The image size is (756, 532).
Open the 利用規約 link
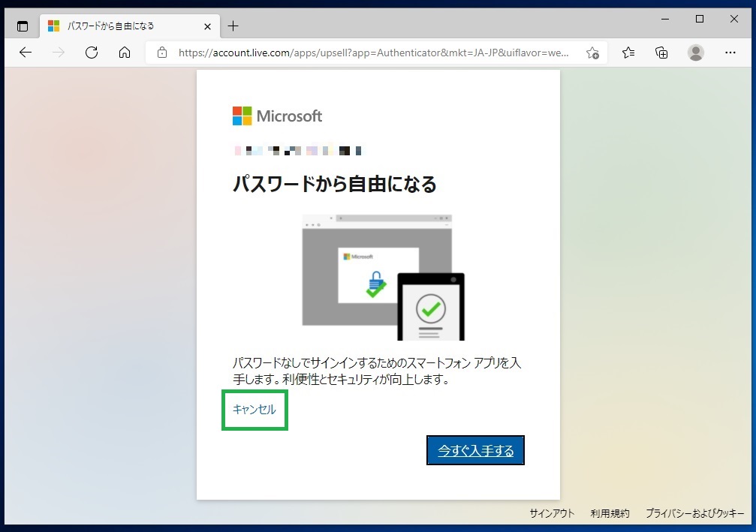point(610,513)
